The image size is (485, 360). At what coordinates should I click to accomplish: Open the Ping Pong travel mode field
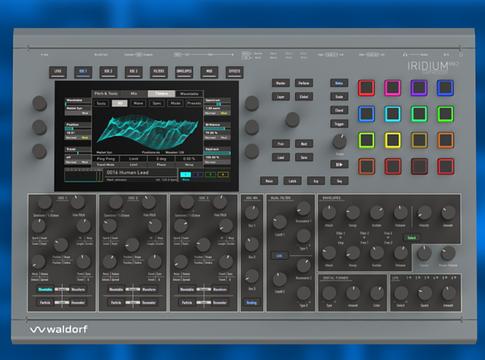[x=106, y=159]
